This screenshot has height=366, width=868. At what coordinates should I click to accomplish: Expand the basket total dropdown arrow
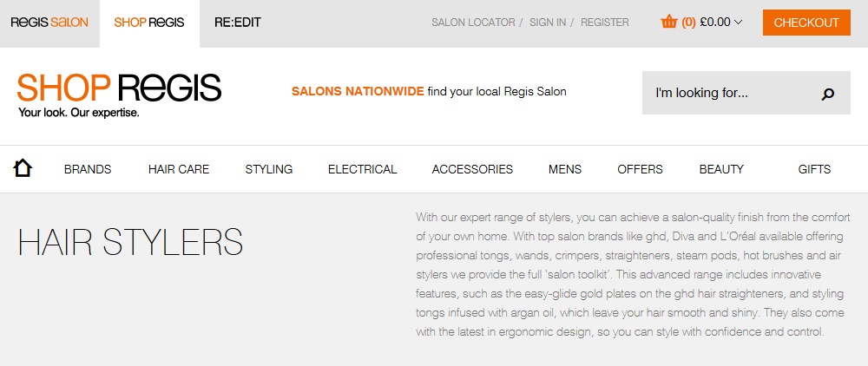coord(739,23)
